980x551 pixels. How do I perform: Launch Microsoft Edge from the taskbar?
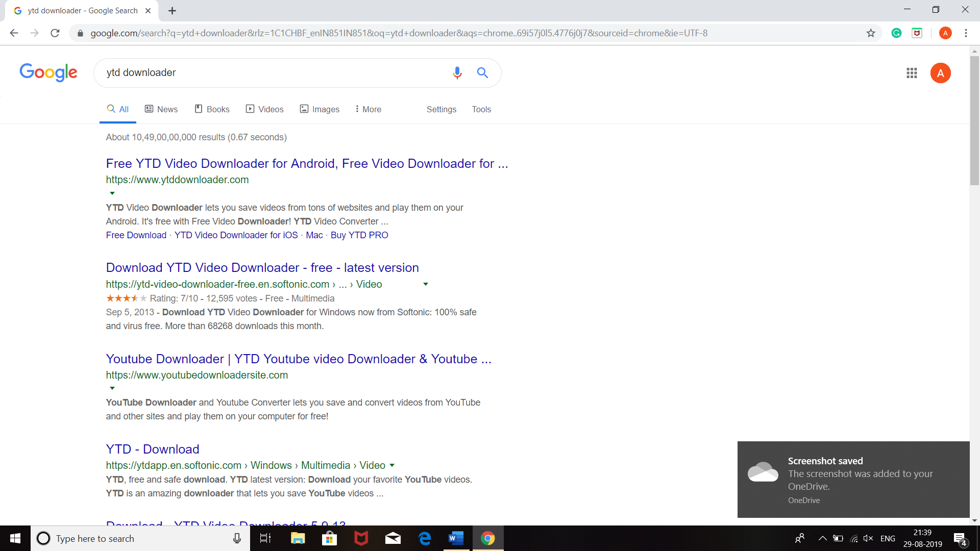(x=424, y=538)
